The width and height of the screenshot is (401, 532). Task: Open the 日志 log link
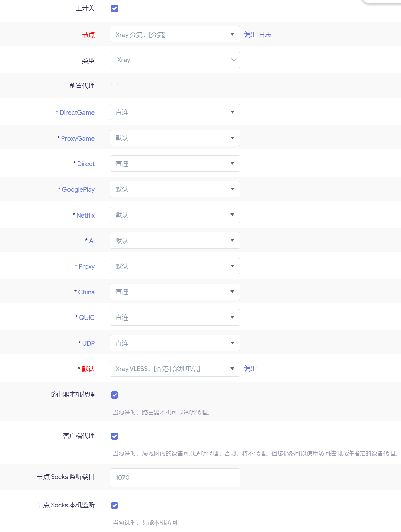pos(265,35)
